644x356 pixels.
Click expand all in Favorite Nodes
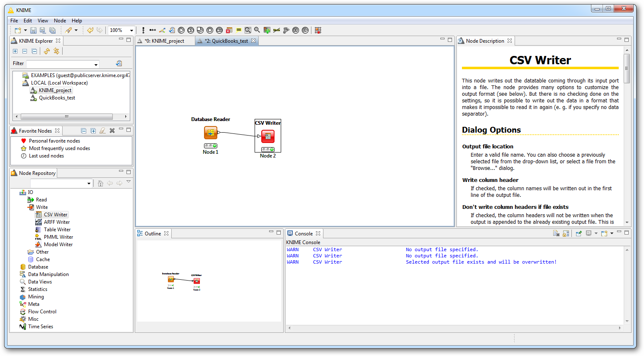tap(93, 131)
